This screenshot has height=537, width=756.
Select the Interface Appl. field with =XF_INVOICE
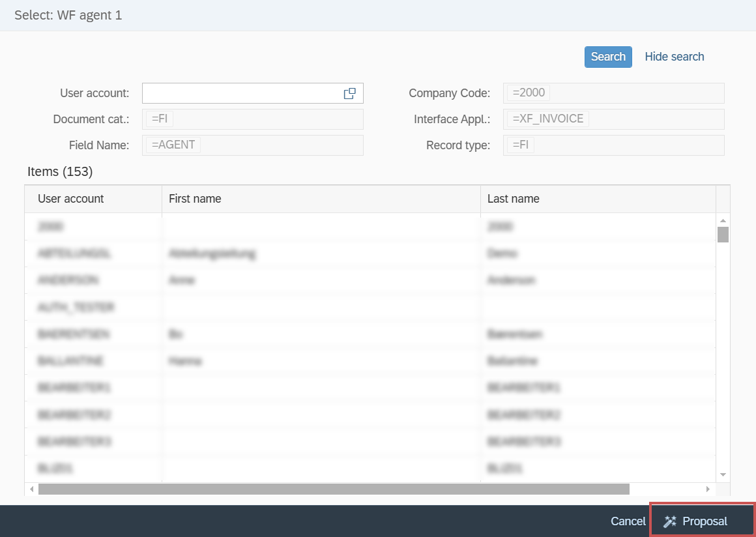coord(613,119)
